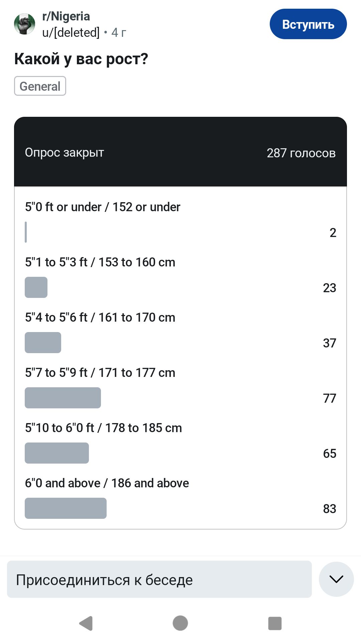Tap the Опрос закрыт poll status label
The image size is (361, 644).
coord(65,153)
